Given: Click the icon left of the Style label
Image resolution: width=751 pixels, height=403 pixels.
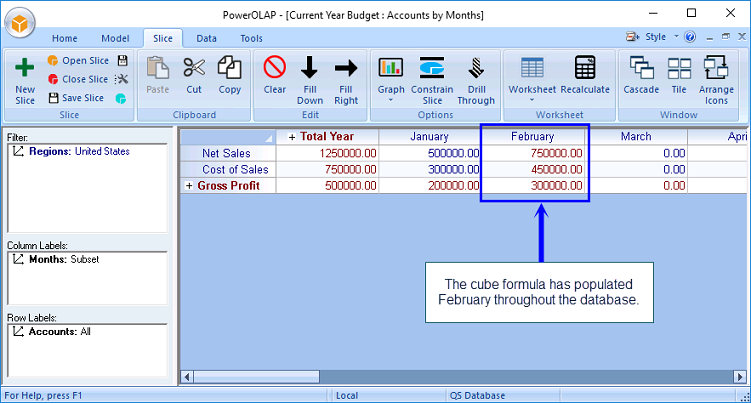Looking at the screenshot, I should point(632,37).
